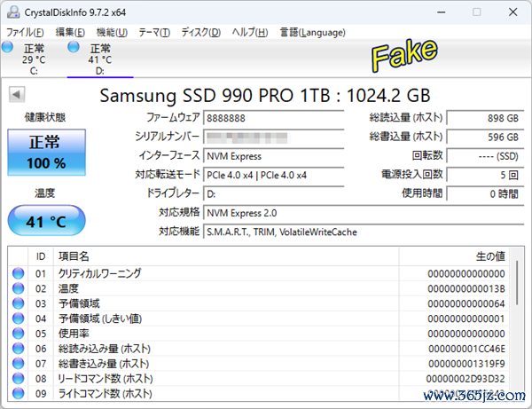The height and width of the screenshot is (409, 532).
Task: Click the 正常 100 % health status button
Action: [x=46, y=152]
